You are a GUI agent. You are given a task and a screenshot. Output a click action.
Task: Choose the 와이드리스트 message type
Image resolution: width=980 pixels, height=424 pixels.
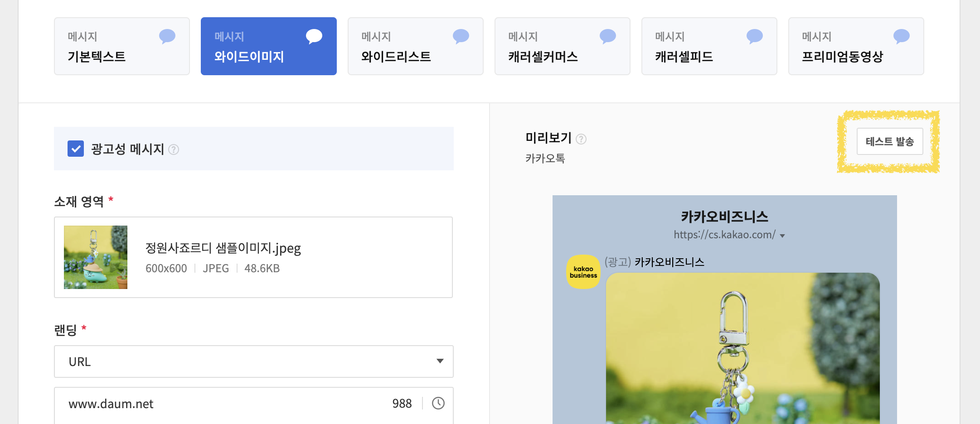tap(415, 46)
